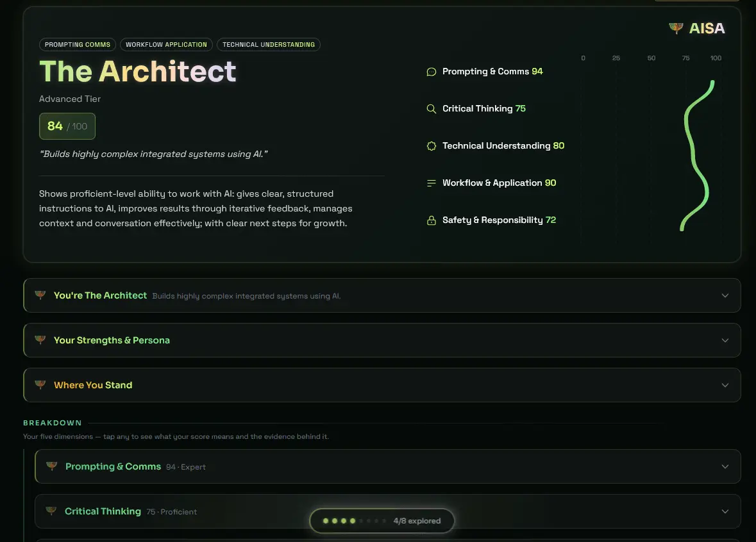Expand the Your Strengths & Persona chevron
This screenshot has width=756, height=542.
tap(725, 340)
